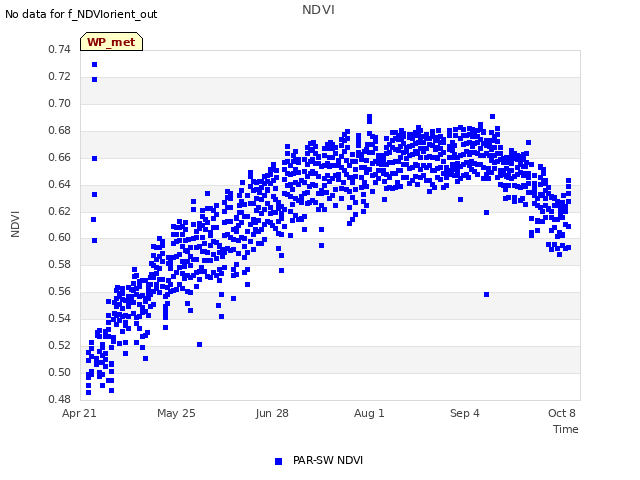Click the 0.60 y-axis value
Screen dimensions: 640x480
[x=59, y=237]
